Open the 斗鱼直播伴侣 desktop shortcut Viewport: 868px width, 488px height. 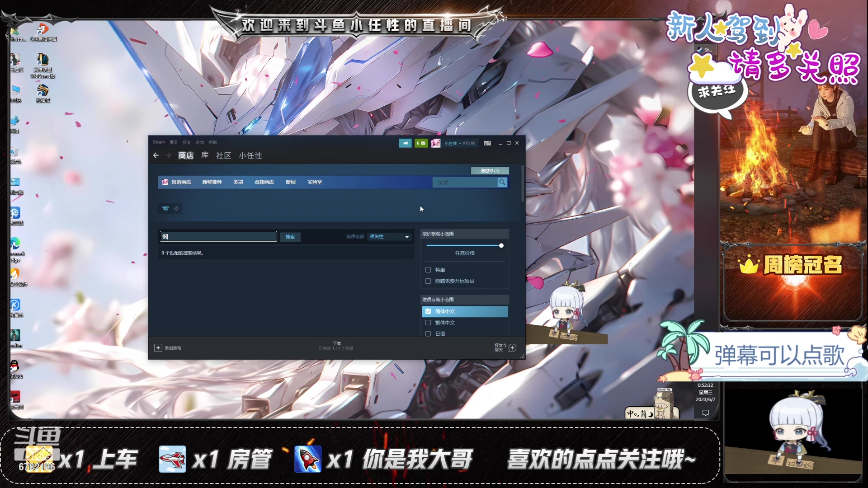[x=42, y=33]
